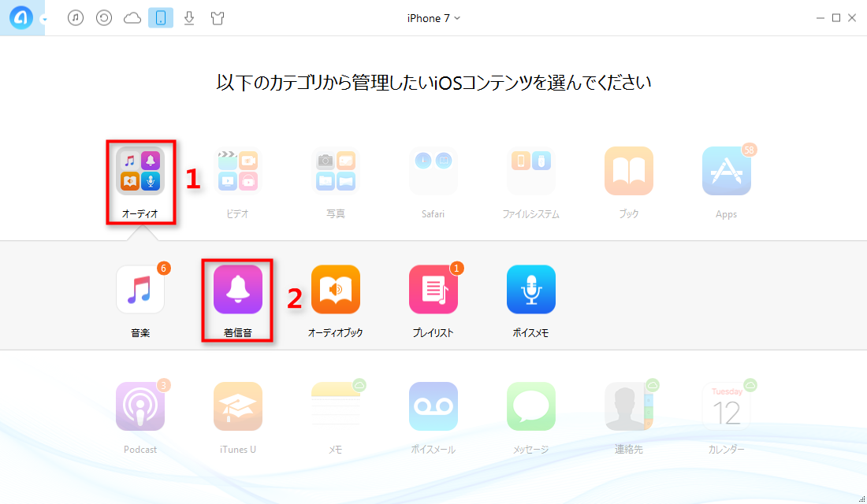Click the AnyTrans logo icon
The image size is (867, 504).
tap(21, 18)
